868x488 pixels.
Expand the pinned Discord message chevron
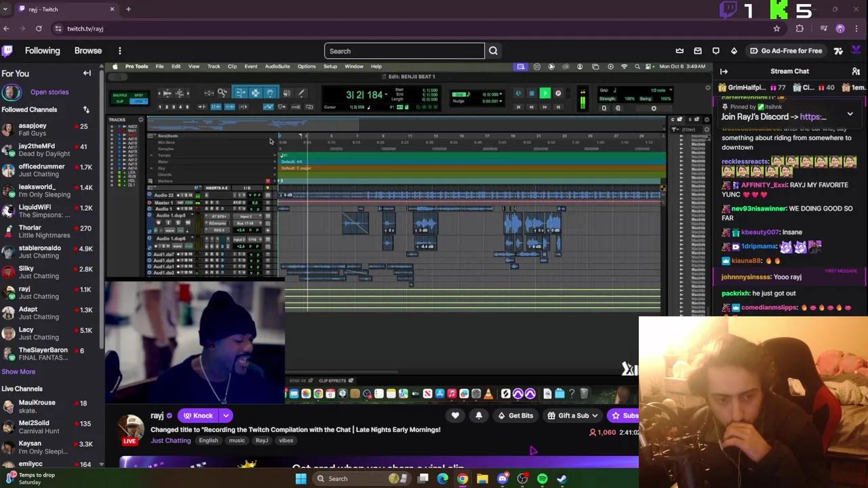(x=850, y=114)
